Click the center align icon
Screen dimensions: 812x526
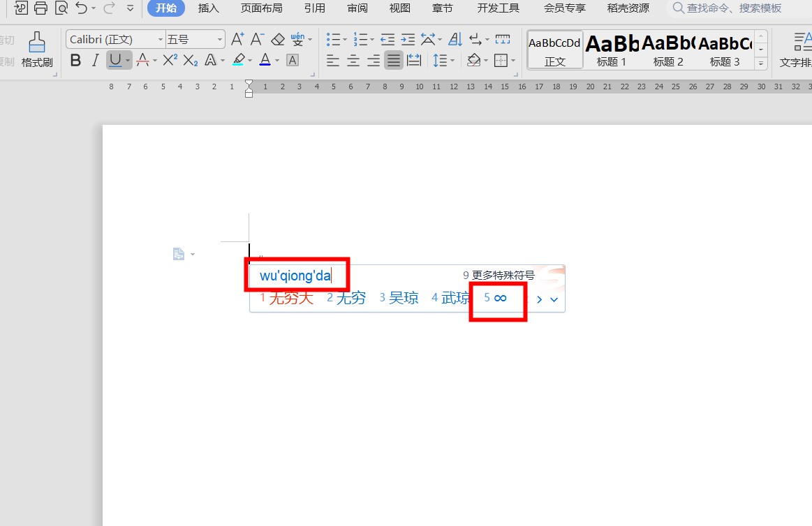point(353,61)
